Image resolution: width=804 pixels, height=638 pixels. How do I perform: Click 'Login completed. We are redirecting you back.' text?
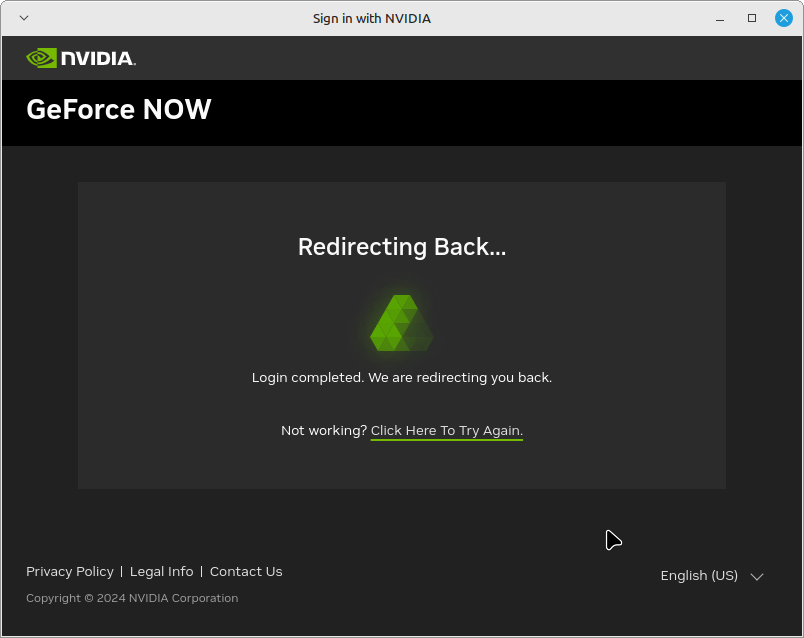[402, 378]
